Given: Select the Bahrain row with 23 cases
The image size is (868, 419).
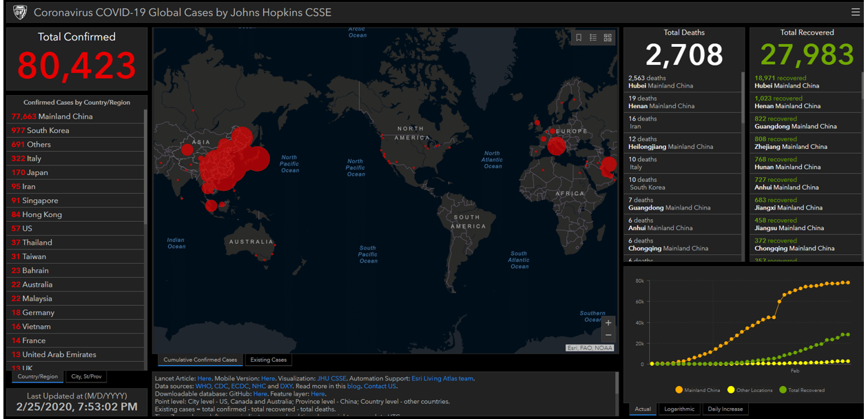Looking at the screenshot, I should pyautogui.click(x=76, y=270).
